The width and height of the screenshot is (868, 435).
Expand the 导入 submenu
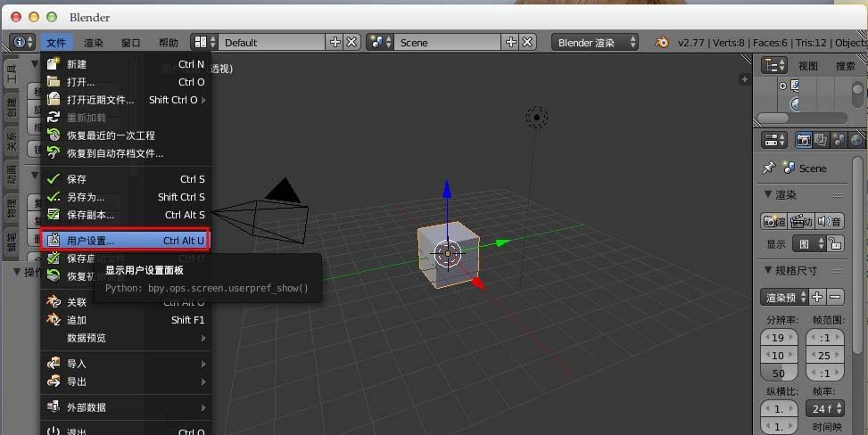[x=126, y=364]
